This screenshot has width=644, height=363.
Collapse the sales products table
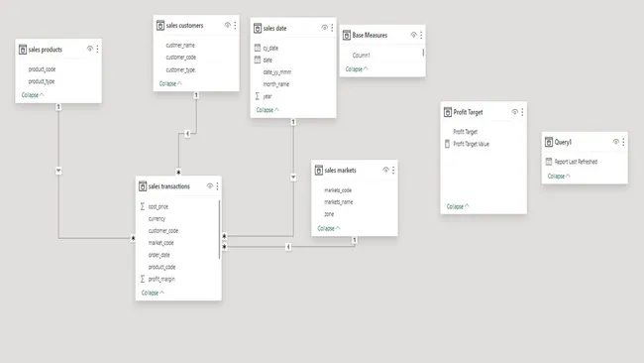pyautogui.click(x=33, y=95)
